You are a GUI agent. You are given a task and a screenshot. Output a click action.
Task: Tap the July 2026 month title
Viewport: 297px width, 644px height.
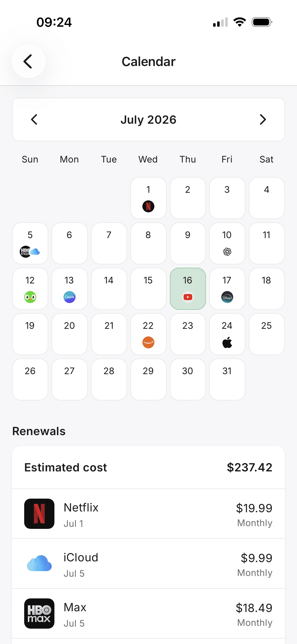click(x=148, y=119)
